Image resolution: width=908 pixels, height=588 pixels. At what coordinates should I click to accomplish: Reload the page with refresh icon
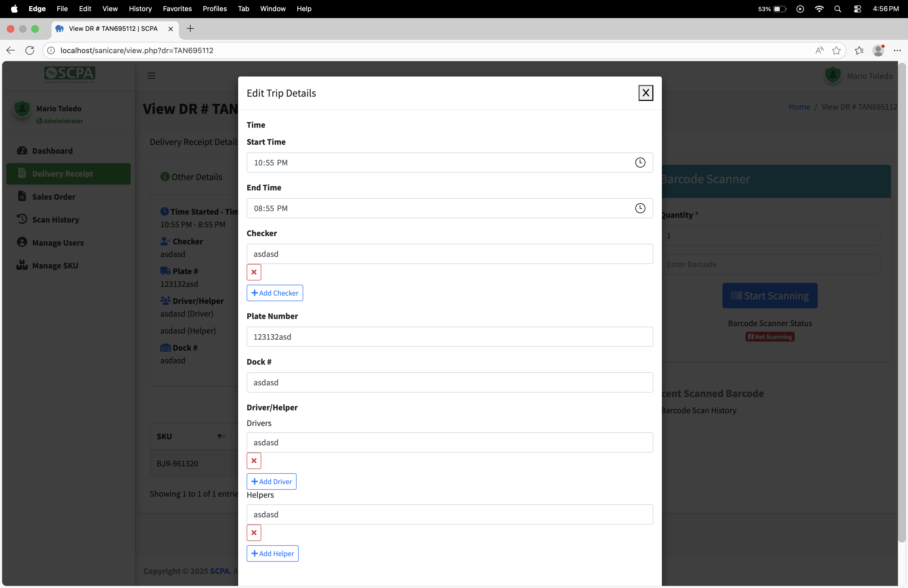[x=30, y=50]
